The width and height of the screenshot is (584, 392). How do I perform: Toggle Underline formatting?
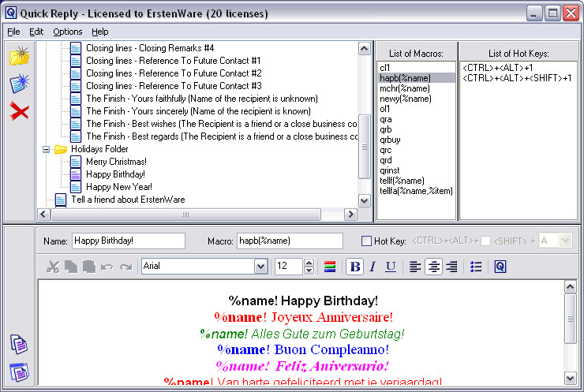pyautogui.click(x=391, y=267)
